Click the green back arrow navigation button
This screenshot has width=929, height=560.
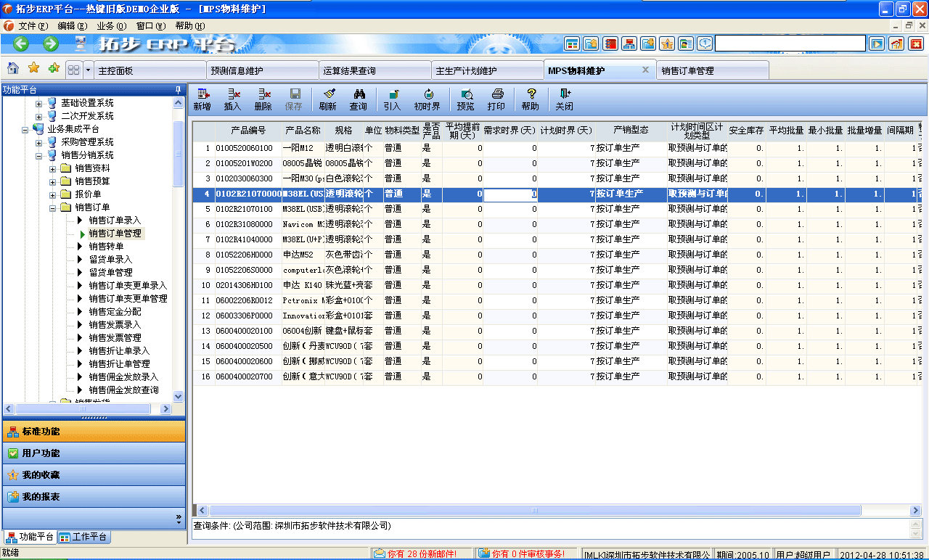(x=21, y=44)
